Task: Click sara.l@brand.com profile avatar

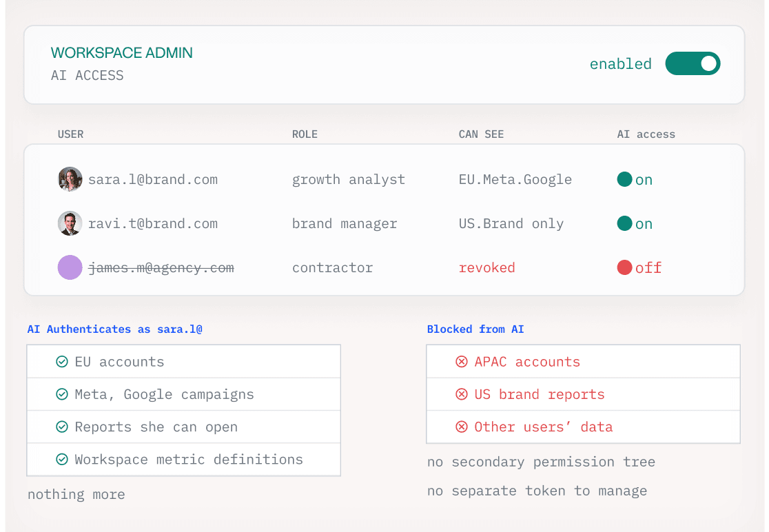Action: pos(70,179)
